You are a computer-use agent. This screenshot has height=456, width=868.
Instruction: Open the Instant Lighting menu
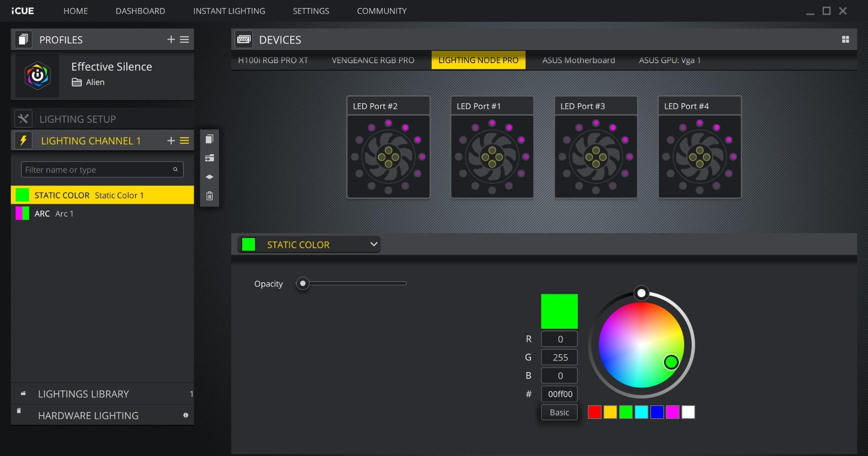point(229,11)
